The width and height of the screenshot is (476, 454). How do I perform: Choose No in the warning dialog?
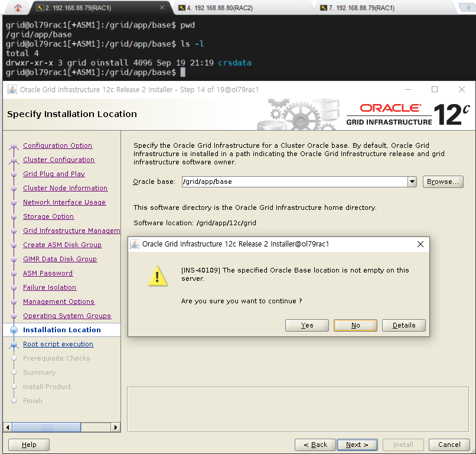pos(355,325)
